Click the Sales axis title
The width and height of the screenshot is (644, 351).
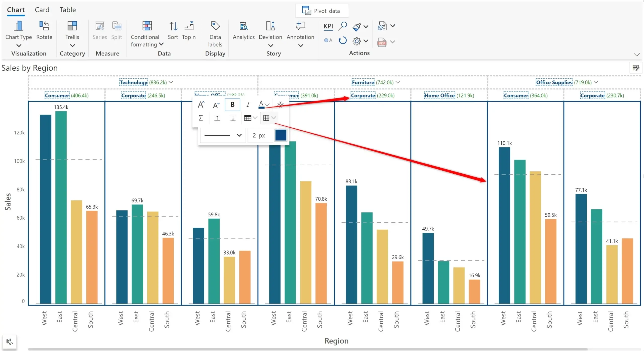click(x=8, y=202)
